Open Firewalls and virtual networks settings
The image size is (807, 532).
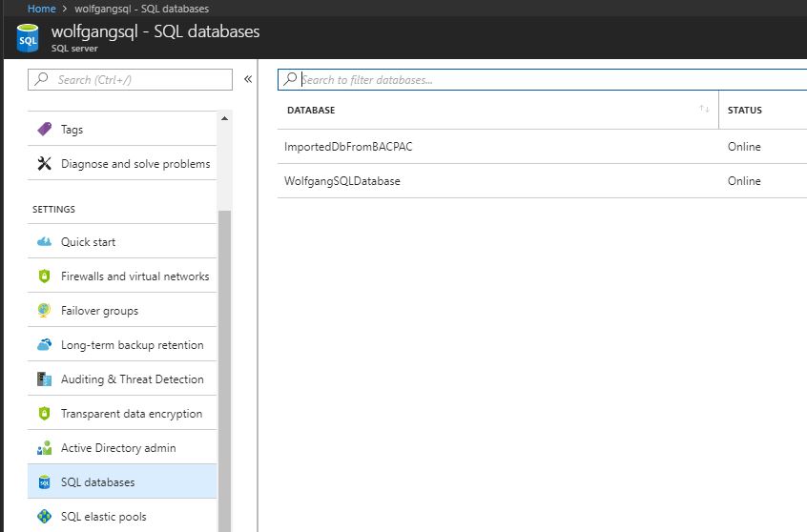122,276
